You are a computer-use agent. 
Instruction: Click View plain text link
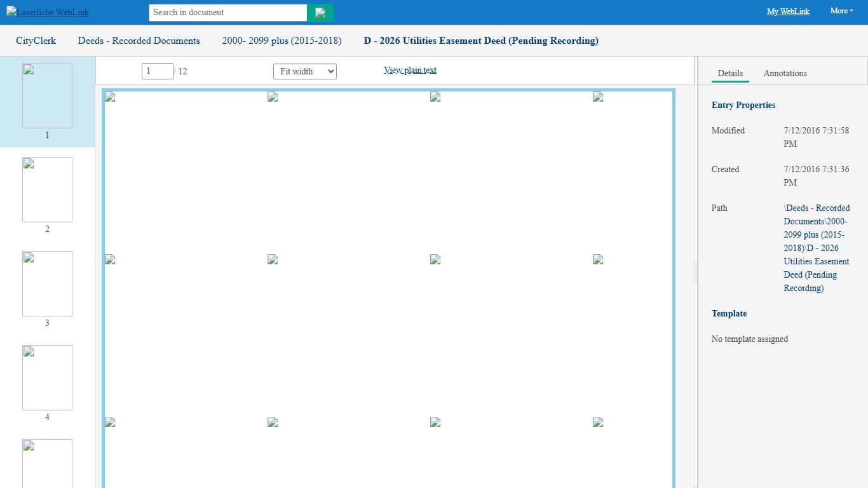click(x=410, y=71)
